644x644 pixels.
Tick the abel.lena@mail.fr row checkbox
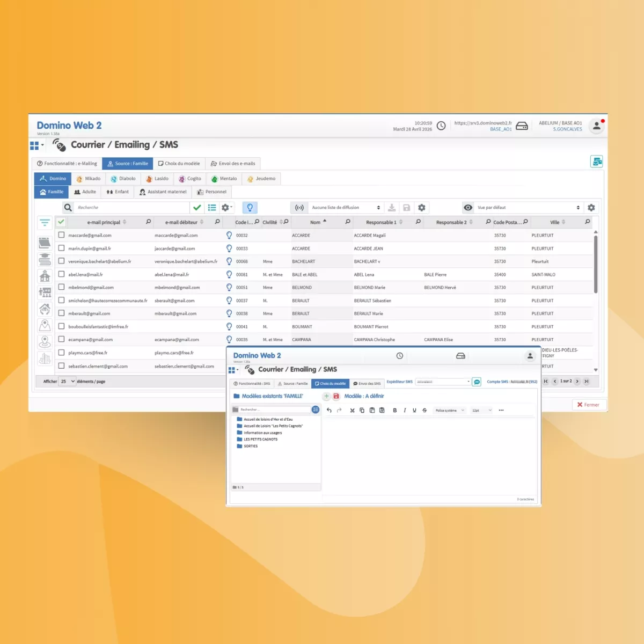pos(61,274)
